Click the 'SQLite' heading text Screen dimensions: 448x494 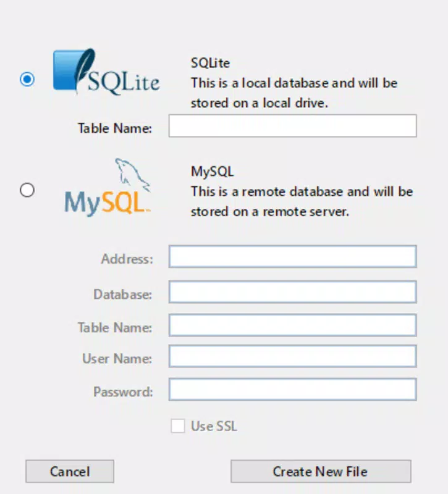tap(210, 64)
